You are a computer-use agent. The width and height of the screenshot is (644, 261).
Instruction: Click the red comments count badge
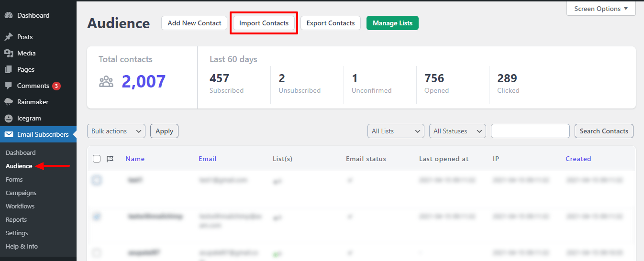coord(56,86)
